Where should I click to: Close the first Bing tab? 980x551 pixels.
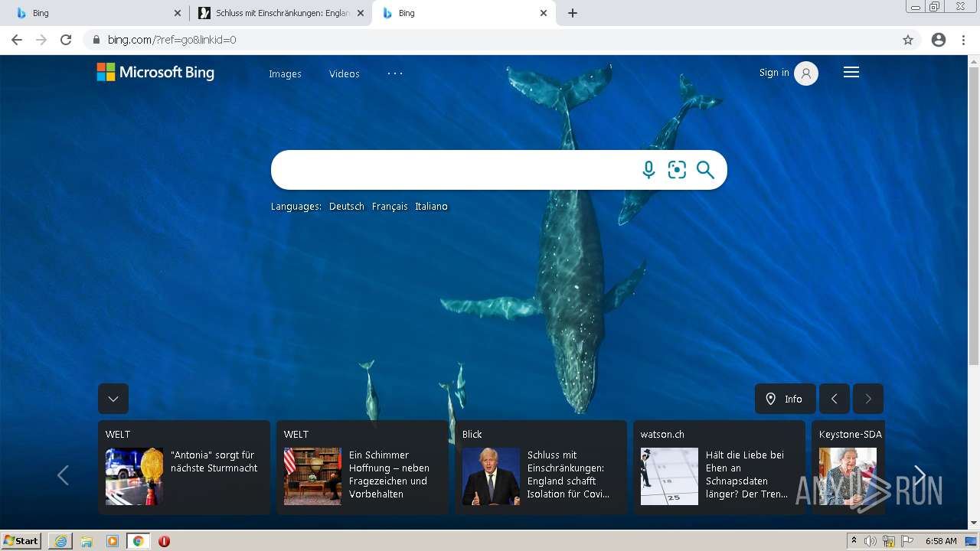[x=178, y=13]
